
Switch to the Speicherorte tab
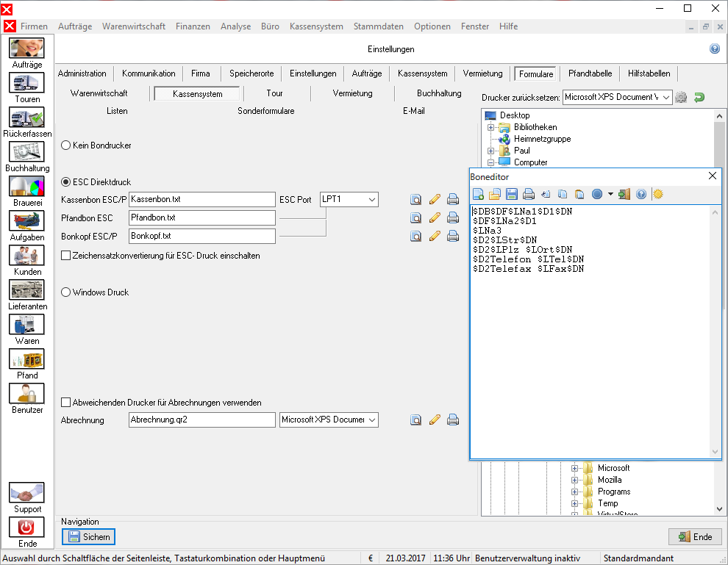[251, 73]
